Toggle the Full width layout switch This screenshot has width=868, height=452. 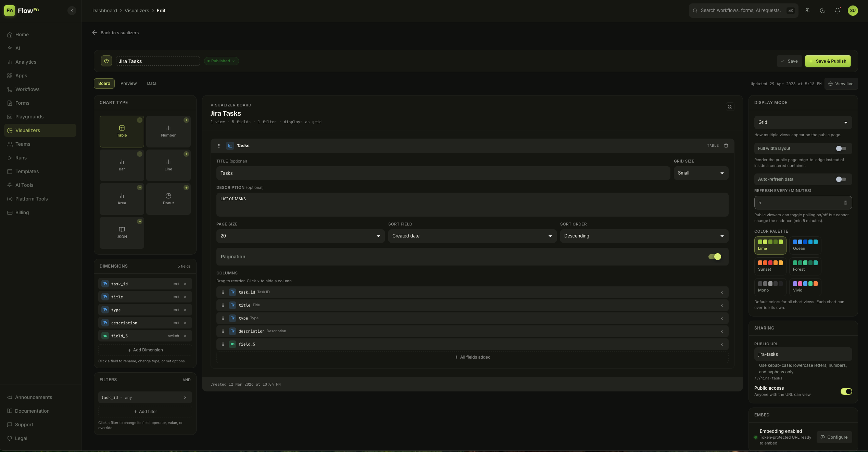(x=841, y=148)
